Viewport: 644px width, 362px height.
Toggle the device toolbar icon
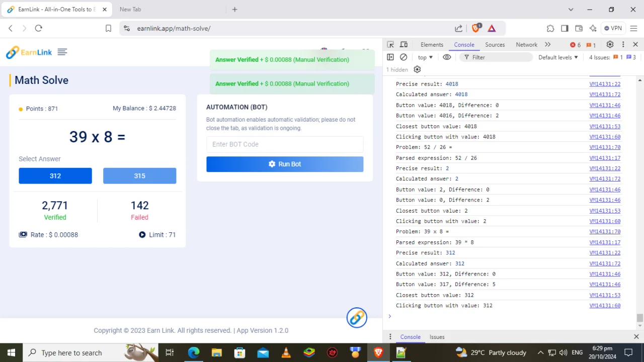[404, 45]
